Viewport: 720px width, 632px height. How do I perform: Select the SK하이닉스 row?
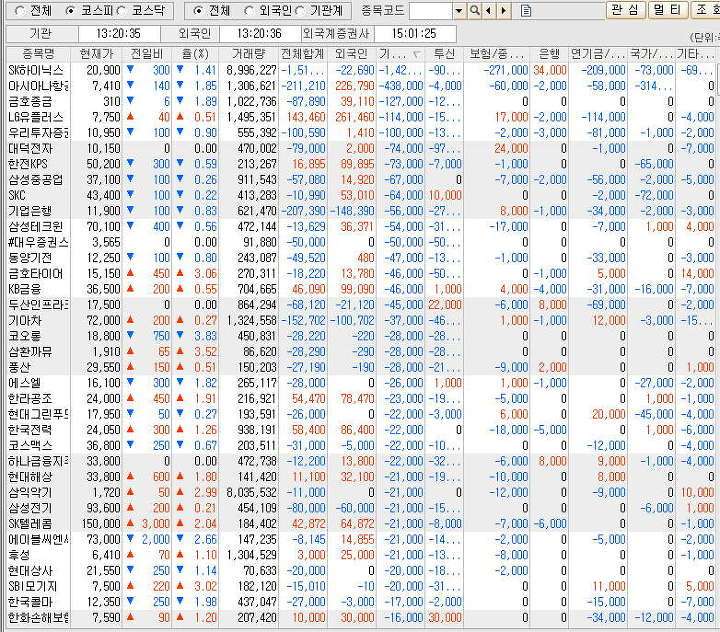click(x=361, y=70)
